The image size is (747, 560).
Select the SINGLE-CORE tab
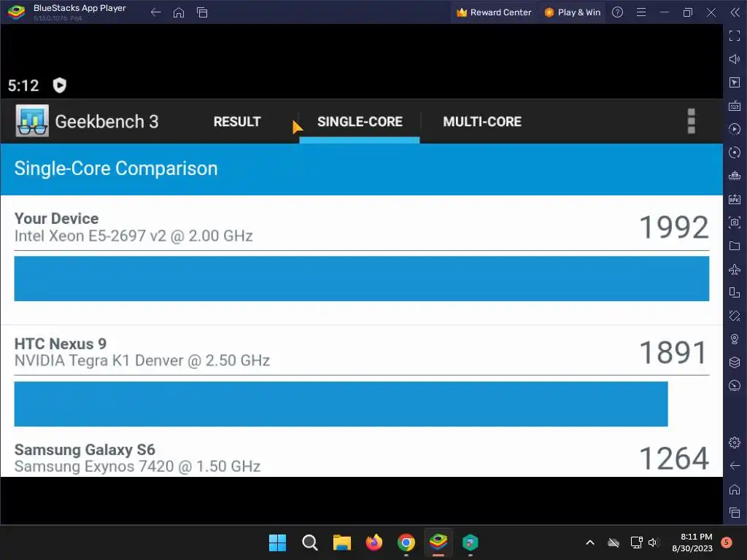coord(360,122)
